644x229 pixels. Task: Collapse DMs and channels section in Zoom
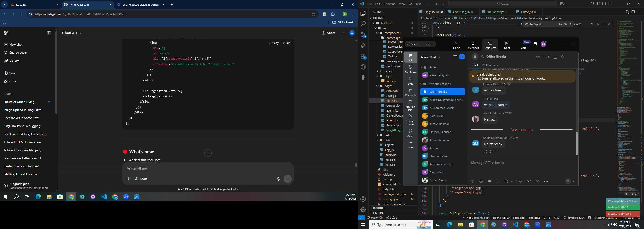pyautogui.click(x=421, y=84)
